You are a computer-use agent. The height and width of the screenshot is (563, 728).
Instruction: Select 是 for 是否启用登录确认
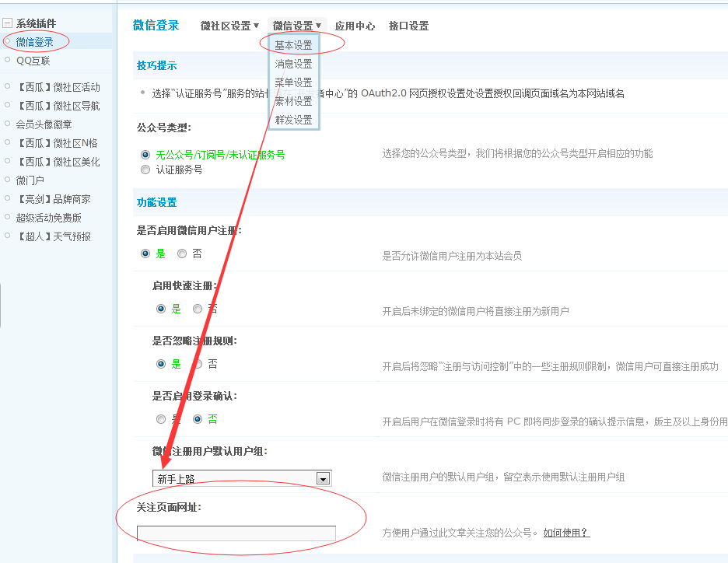pyautogui.click(x=161, y=419)
